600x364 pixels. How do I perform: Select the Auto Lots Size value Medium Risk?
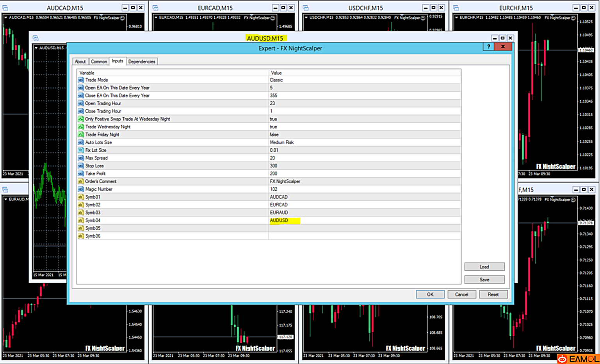(x=282, y=142)
